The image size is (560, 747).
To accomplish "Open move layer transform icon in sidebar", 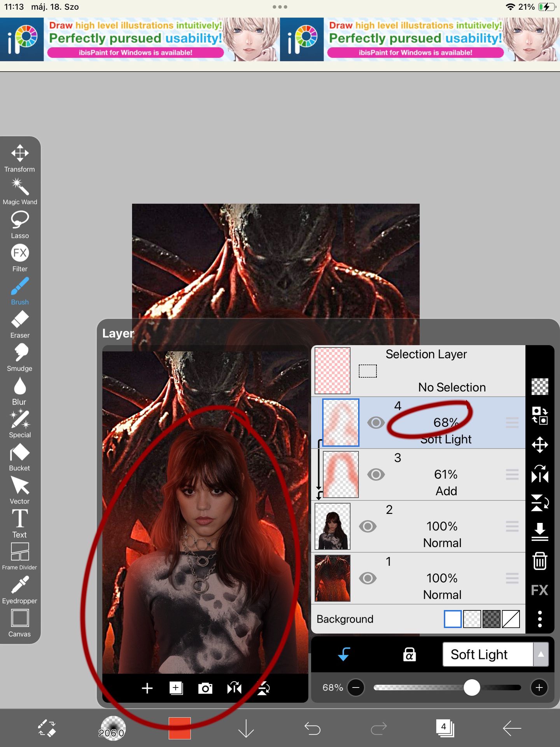I will (540, 445).
